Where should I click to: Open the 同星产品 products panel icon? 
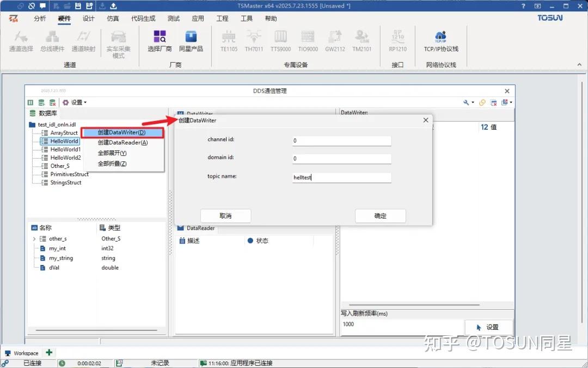coord(191,40)
